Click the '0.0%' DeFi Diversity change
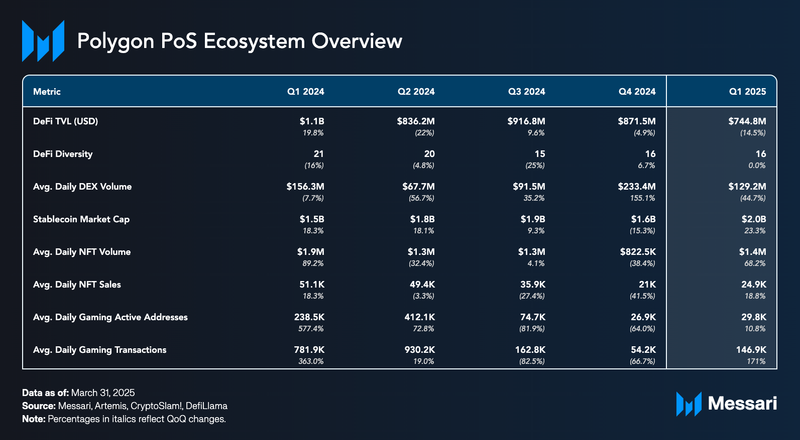Screen dimensions: 800x440 [757, 165]
